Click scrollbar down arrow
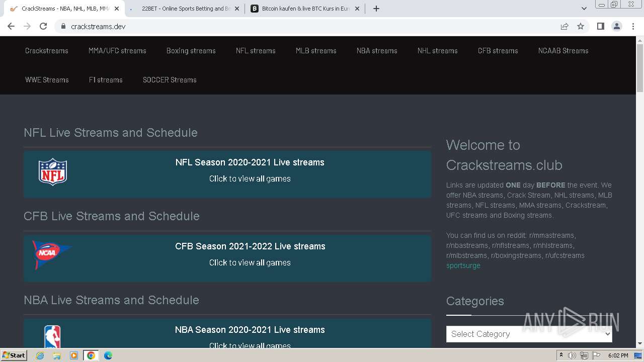Image resolution: width=644 pixels, height=362 pixels. tap(640, 344)
